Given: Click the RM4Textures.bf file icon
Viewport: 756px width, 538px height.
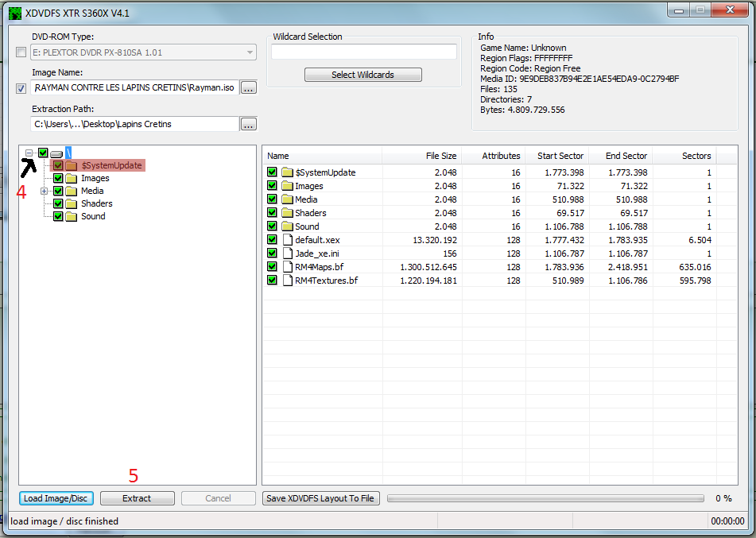Looking at the screenshot, I should [x=287, y=280].
